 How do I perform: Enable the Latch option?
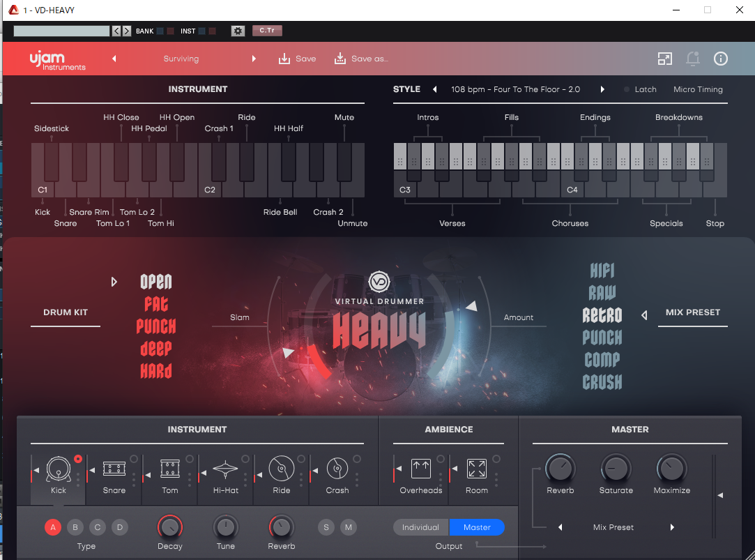(641, 89)
